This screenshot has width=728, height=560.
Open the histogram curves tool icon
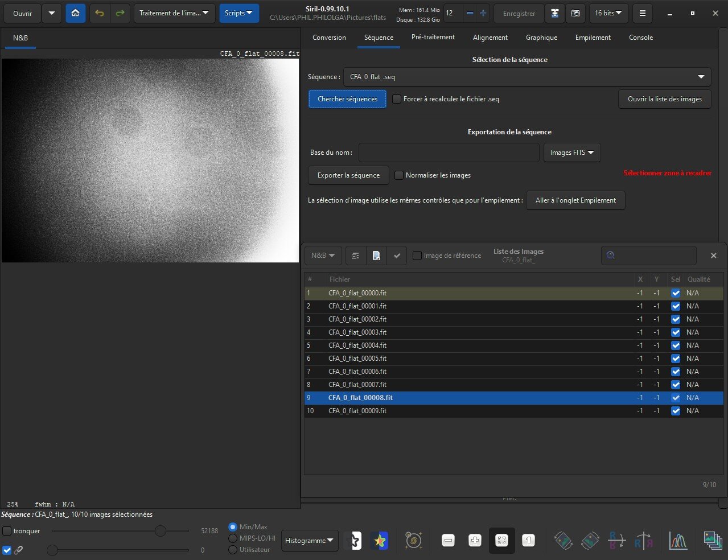pos(678,541)
